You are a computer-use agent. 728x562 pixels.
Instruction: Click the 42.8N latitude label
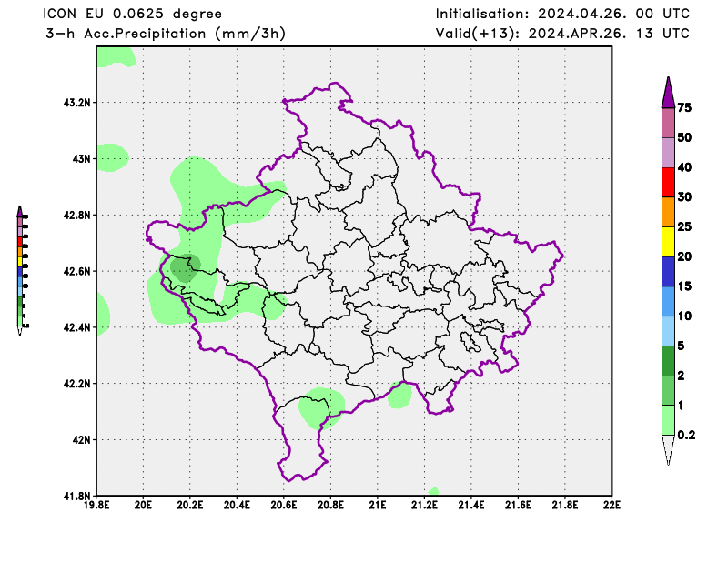76,215
